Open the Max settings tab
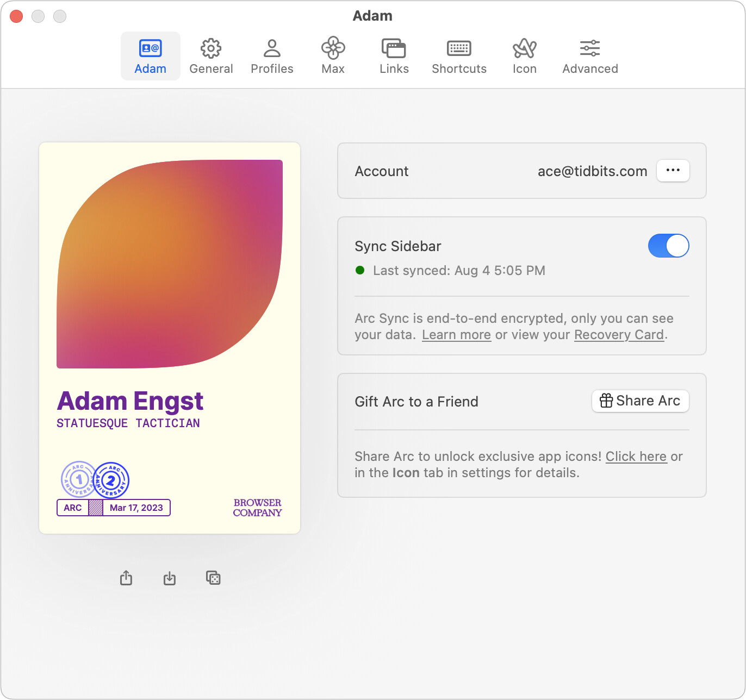Screen dimensions: 746x700 333,56
